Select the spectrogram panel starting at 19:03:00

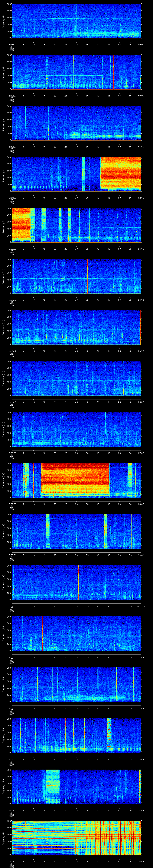[76, 786]
